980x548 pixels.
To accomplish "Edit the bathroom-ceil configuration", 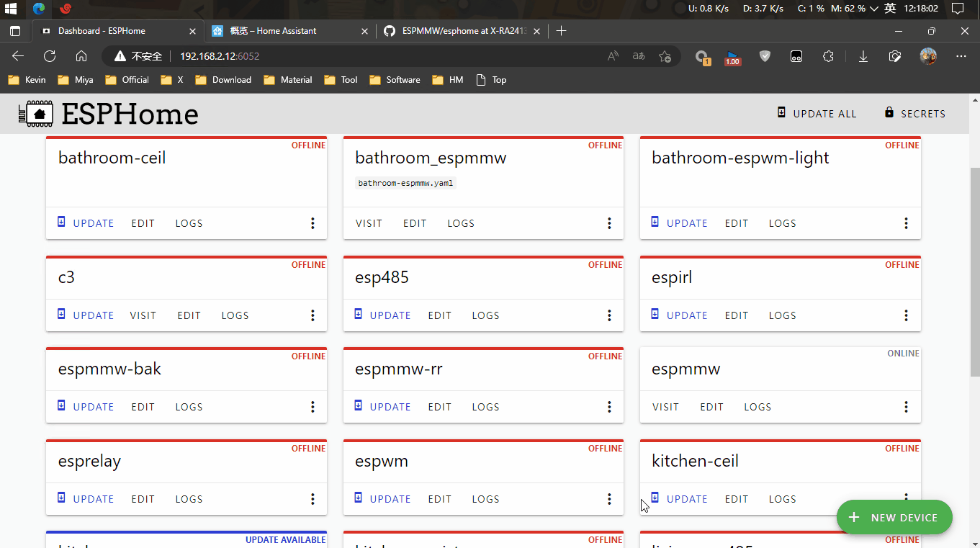I will tap(143, 223).
